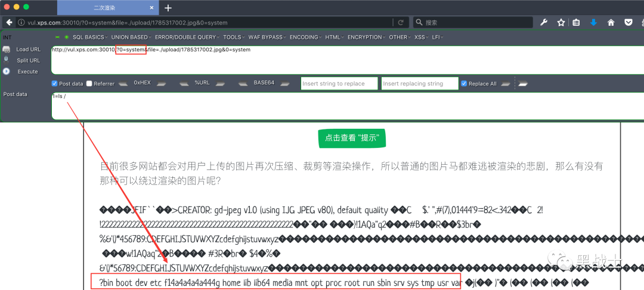
Task: Expand the HTML dropdown
Action: pos(335,37)
